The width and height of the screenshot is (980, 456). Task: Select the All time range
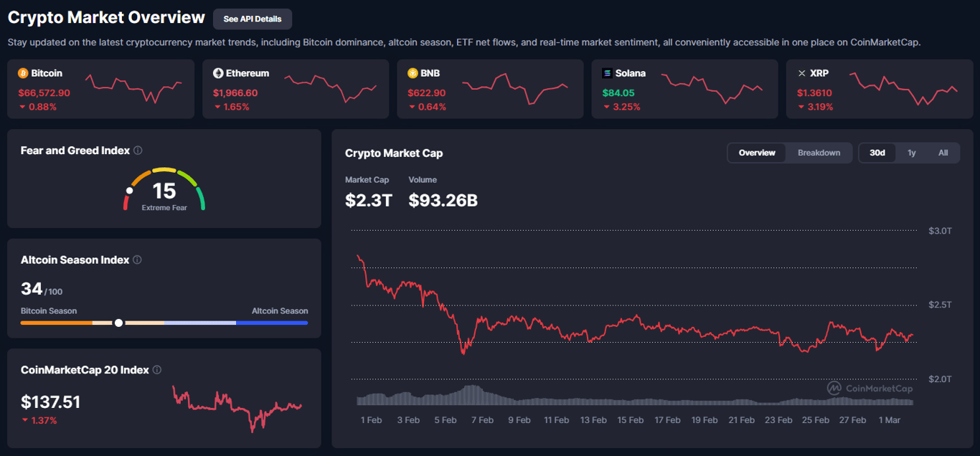tap(943, 153)
